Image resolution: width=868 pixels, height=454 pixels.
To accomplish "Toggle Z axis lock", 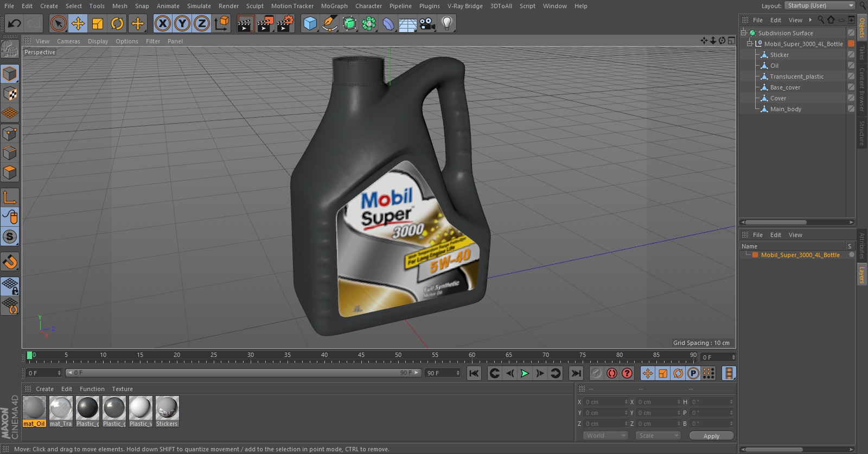I will pos(202,23).
